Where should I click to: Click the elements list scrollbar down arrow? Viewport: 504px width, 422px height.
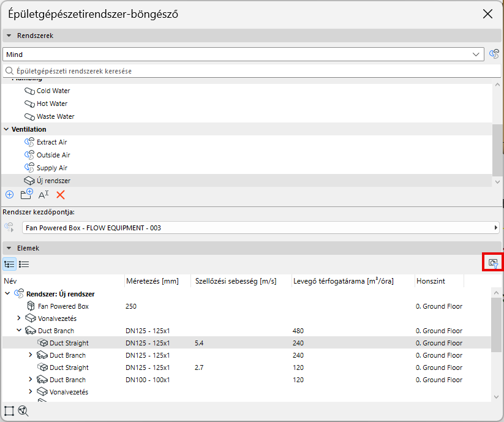click(x=496, y=398)
